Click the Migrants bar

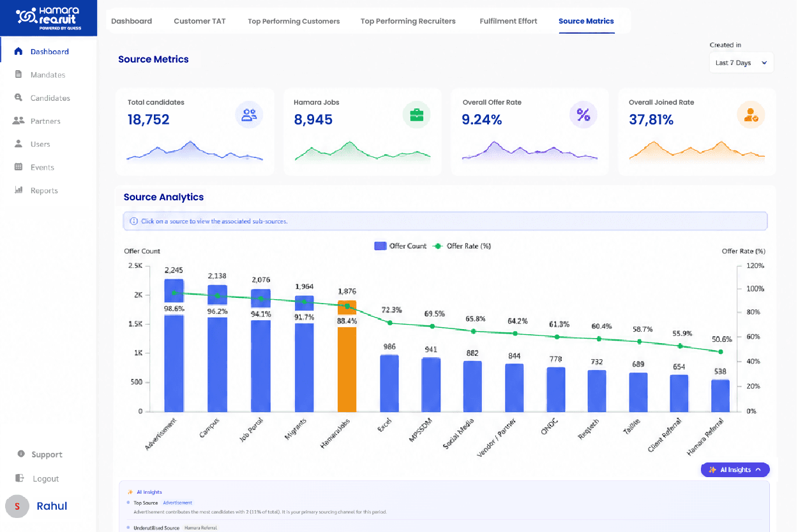click(x=304, y=353)
